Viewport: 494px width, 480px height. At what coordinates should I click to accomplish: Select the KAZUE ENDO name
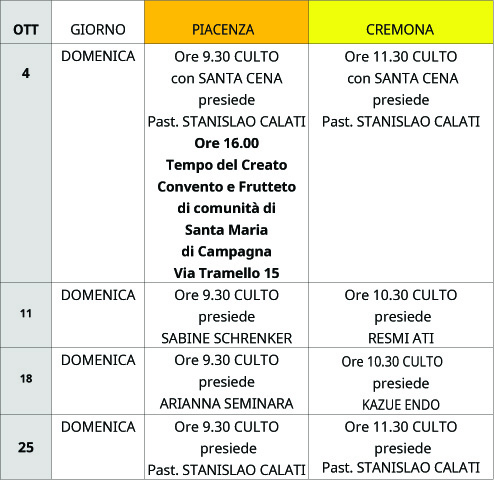coord(401,405)
